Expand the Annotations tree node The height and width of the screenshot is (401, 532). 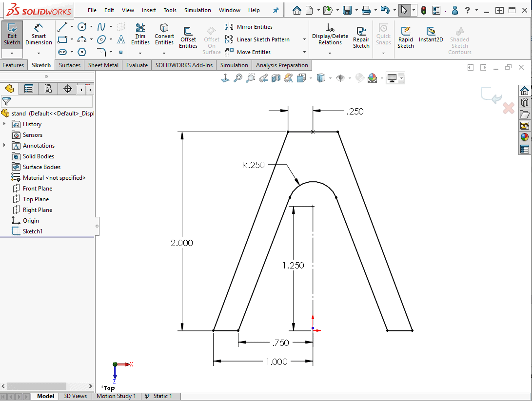point(4,146)
